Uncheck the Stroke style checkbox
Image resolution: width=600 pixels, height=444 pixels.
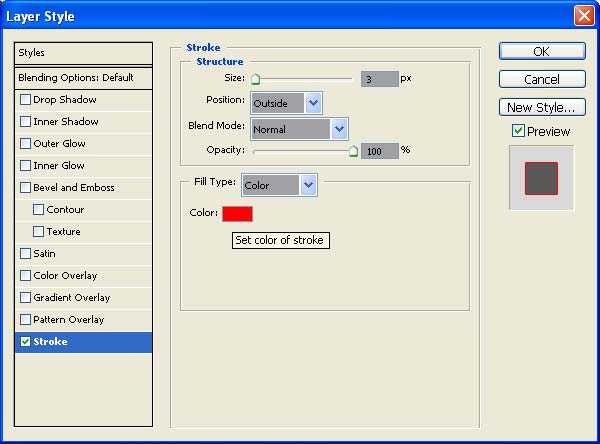tap(25, 342)
